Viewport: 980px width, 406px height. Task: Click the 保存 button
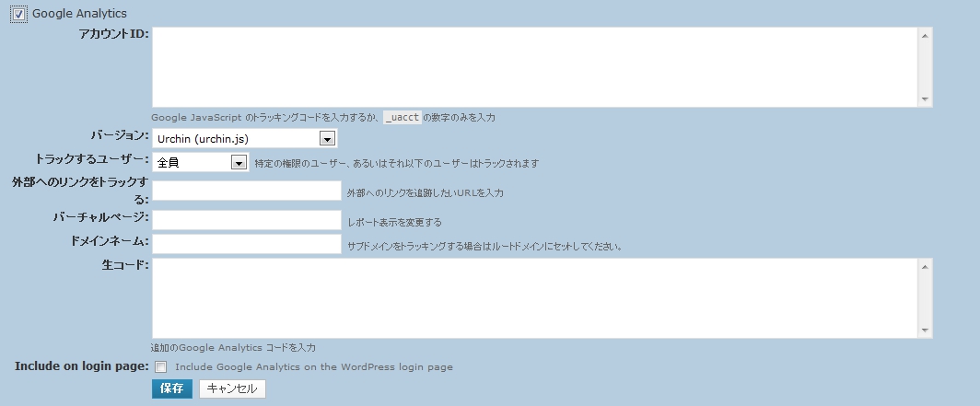172,389
